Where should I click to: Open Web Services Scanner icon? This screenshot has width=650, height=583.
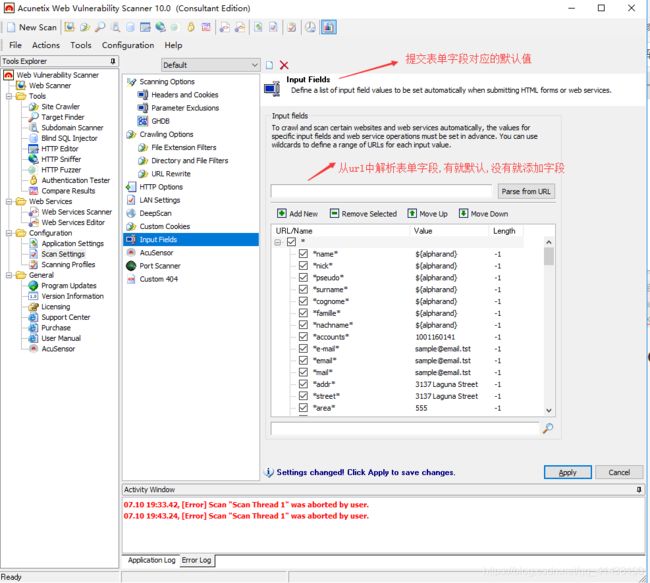point(34,212)
